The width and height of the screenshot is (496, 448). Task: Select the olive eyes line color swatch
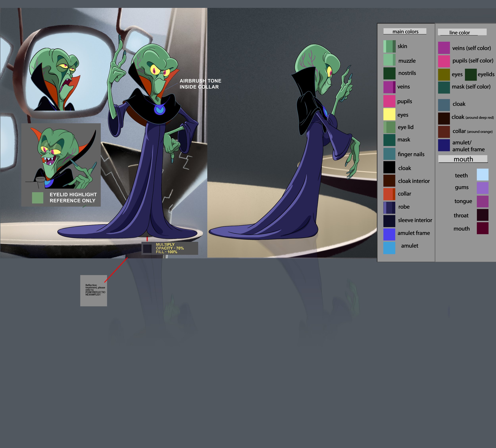tap(444, 75)
